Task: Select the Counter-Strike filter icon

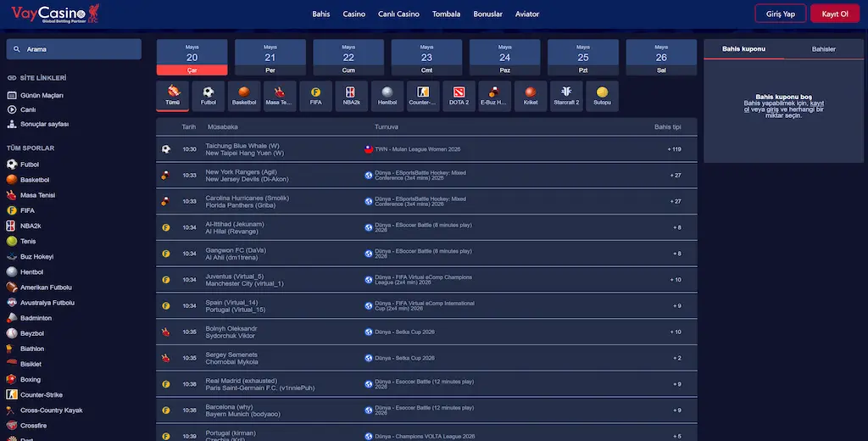Action: 423,96
